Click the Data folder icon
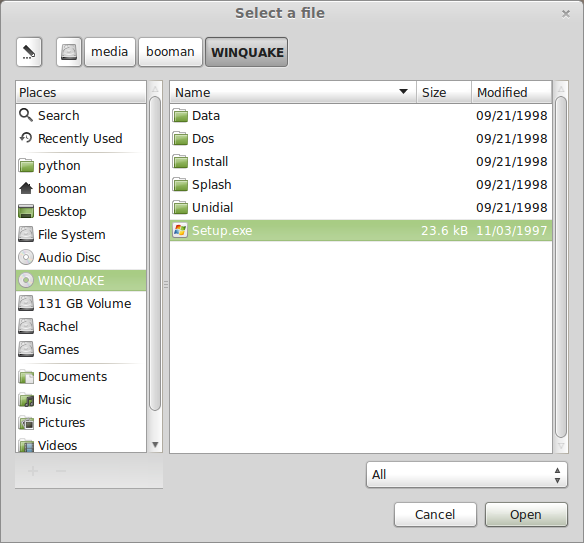 (180, 115)
